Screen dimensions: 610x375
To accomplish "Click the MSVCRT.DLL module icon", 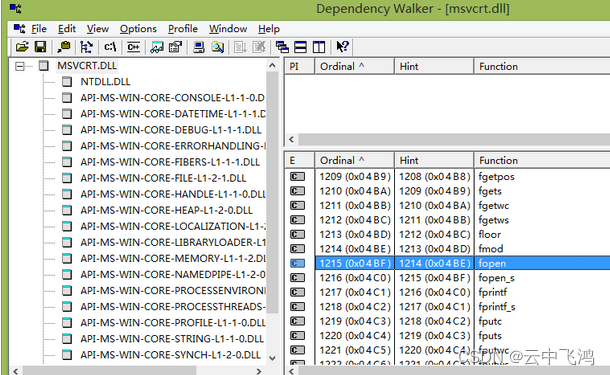I will tap(44, 65).
